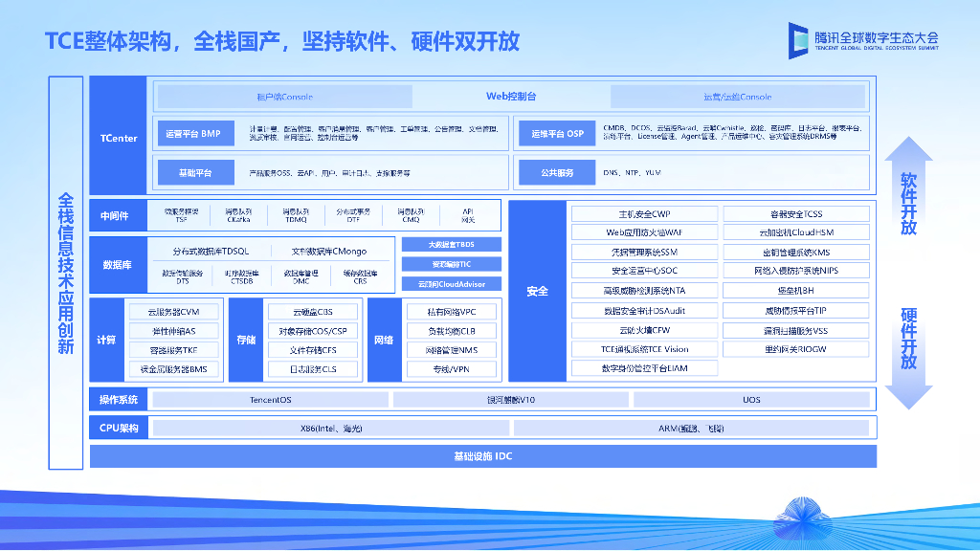
Task: Select the 云服务器CVM item
Action: 173,312
